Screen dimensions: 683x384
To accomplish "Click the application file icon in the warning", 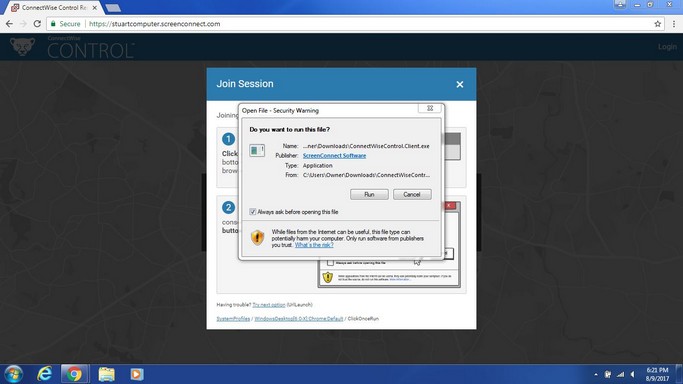I will tap(257, 151).
